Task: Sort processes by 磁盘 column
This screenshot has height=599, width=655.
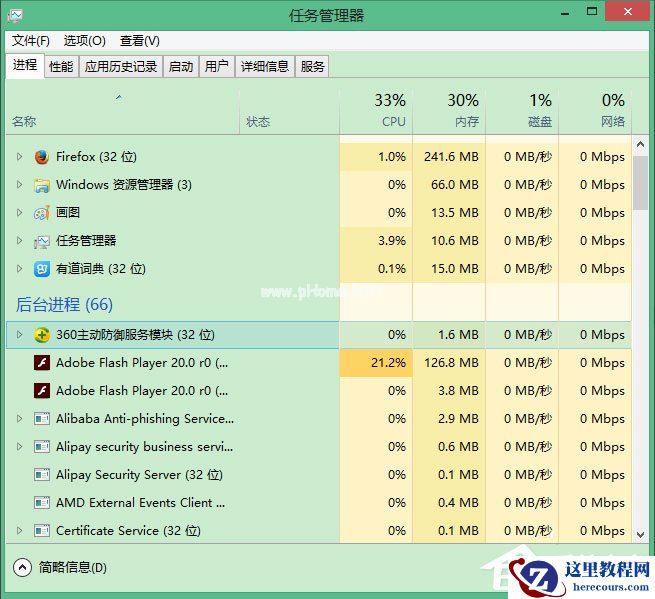Action: tap(522, 112)
